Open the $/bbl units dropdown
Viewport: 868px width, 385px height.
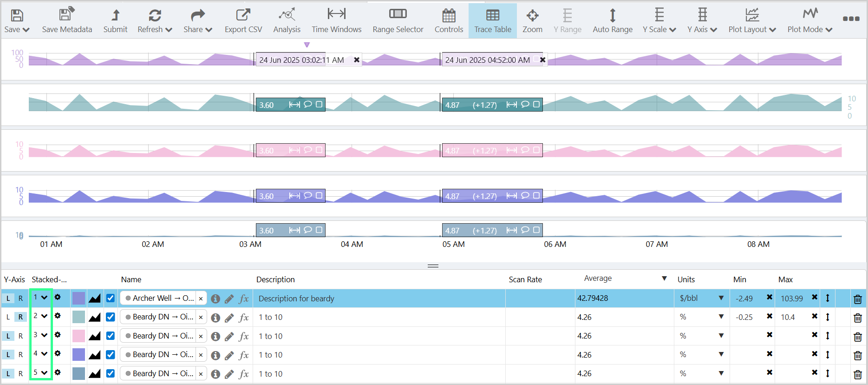720,298
